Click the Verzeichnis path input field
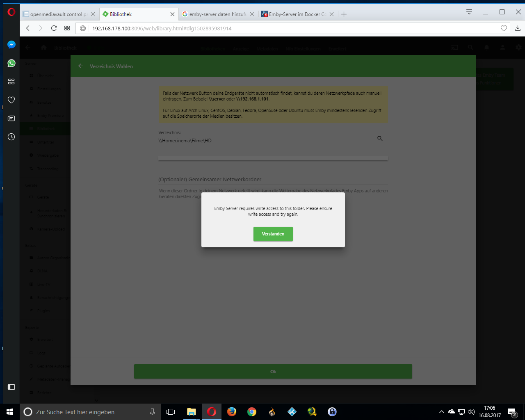Screen dimensions: 525x420 pyautogui.click(x=265, y=141)
